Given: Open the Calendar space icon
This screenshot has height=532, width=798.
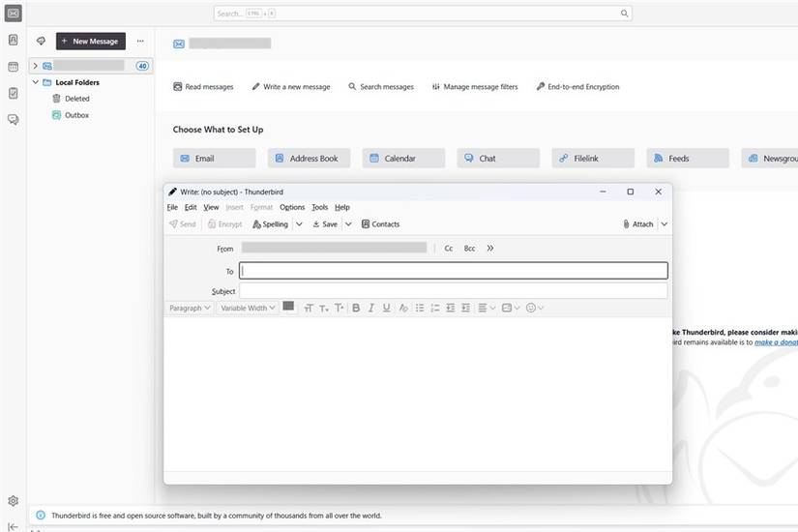Looking at the screenshot, I should pos(14,67).
